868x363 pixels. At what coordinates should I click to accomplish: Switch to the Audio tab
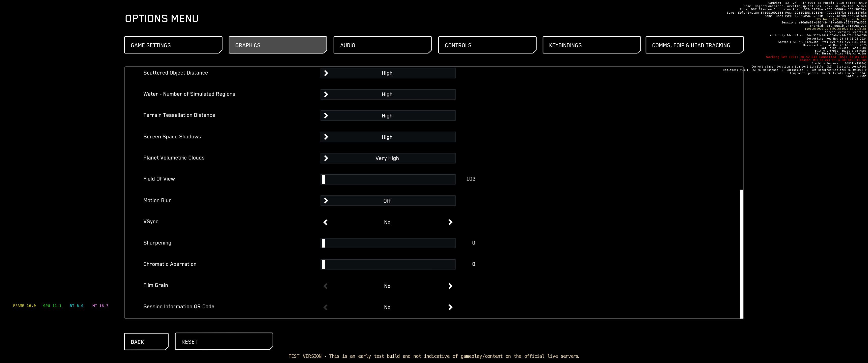click(x=383, y=45)
